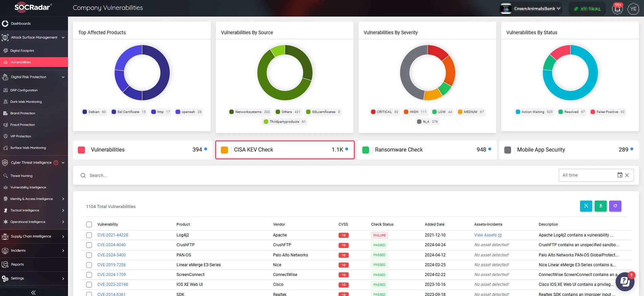Screen dimensions: 644x296
Task: Open company selector dropdown in top bar
Action: point(531,8)
